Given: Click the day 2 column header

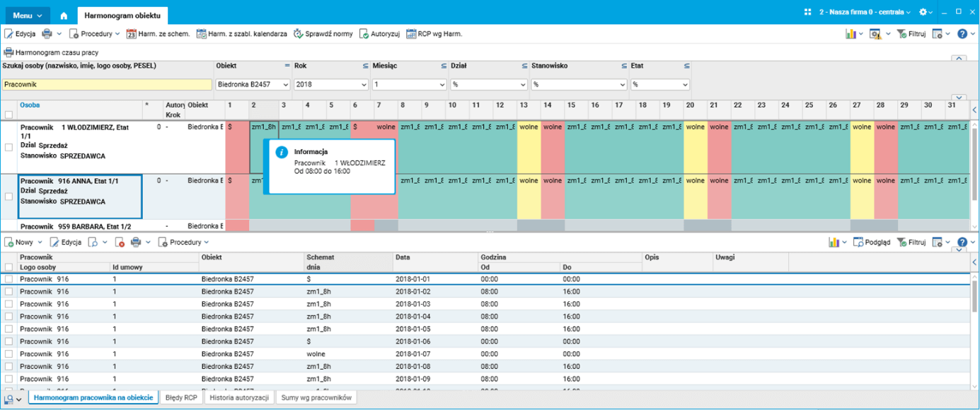Looking at the screenshot, I should pyautogui.click(x=264, y=110).
